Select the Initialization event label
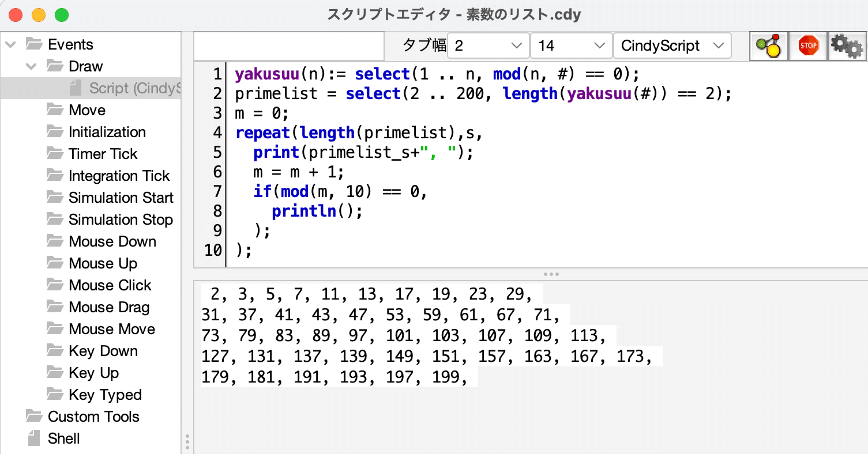 [107, 132]
